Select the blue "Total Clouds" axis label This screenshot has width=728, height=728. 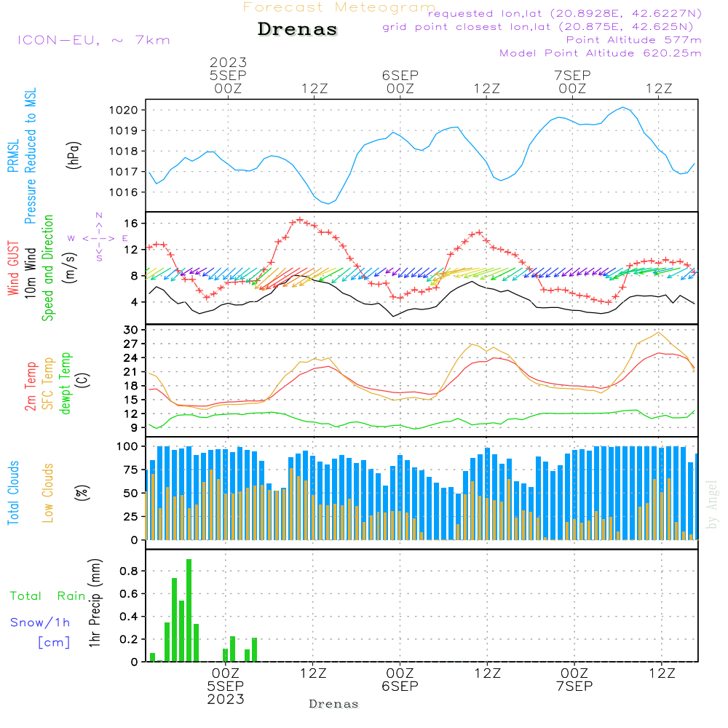click(x=13, y=493)
